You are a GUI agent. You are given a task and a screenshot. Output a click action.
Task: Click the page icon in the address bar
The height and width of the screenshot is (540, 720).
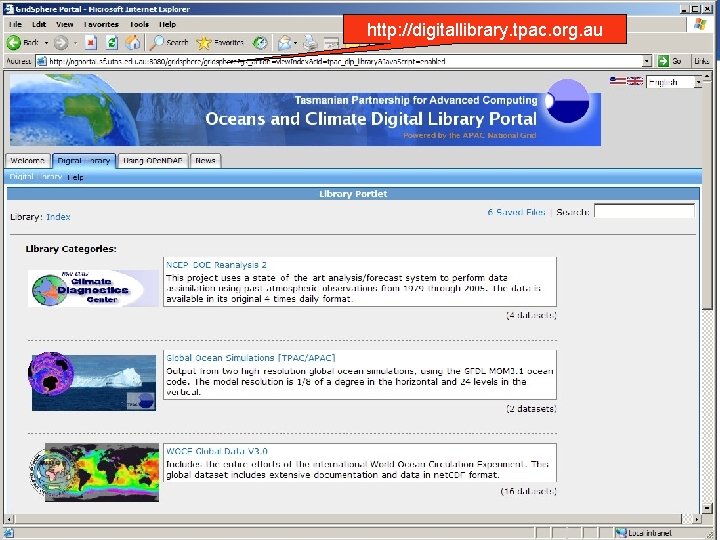coord(41,61)
